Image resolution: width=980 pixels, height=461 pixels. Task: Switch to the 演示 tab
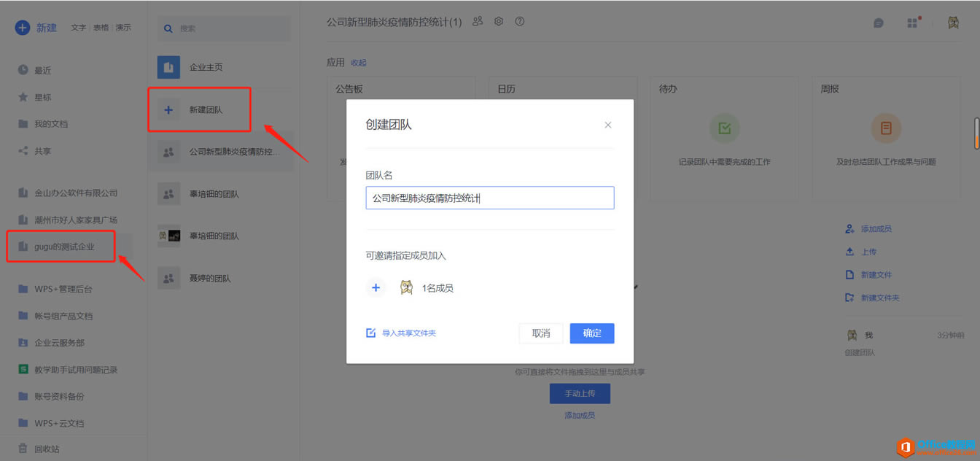tap(122, 27)
